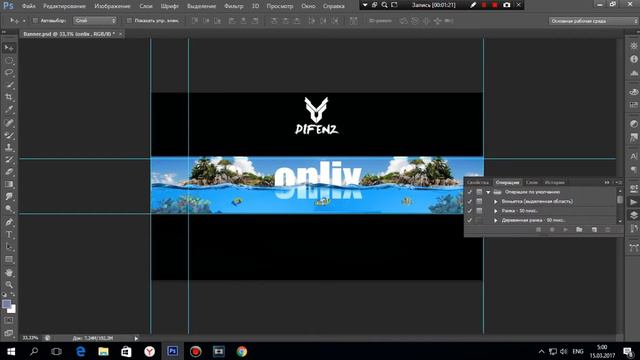Open the Фильтр menu
Viewport: 640px width, 360px height.
pos(233,6)
